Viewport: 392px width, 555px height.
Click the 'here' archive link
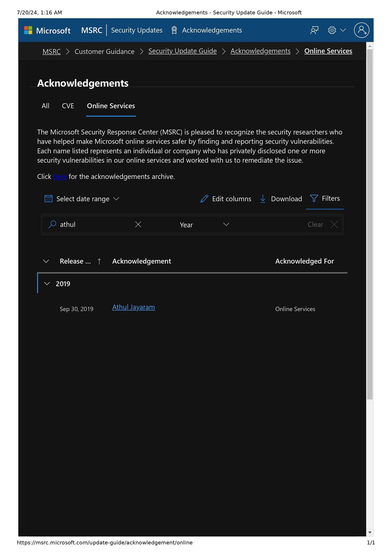(60, 177)
